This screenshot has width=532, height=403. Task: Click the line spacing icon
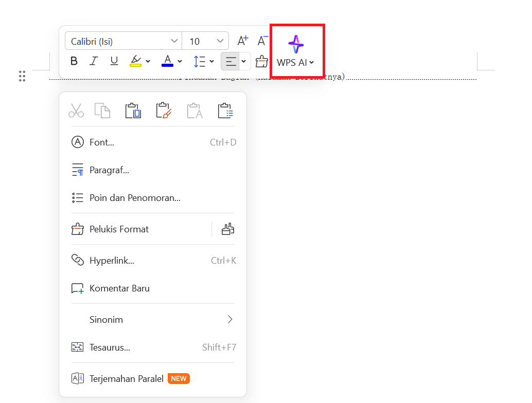(x=199, y=61)
